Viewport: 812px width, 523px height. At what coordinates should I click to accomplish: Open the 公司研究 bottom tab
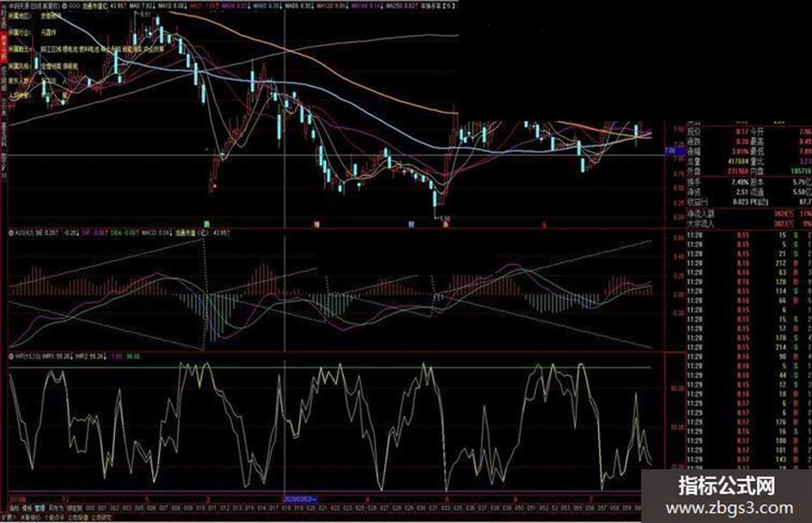(101, 517)
